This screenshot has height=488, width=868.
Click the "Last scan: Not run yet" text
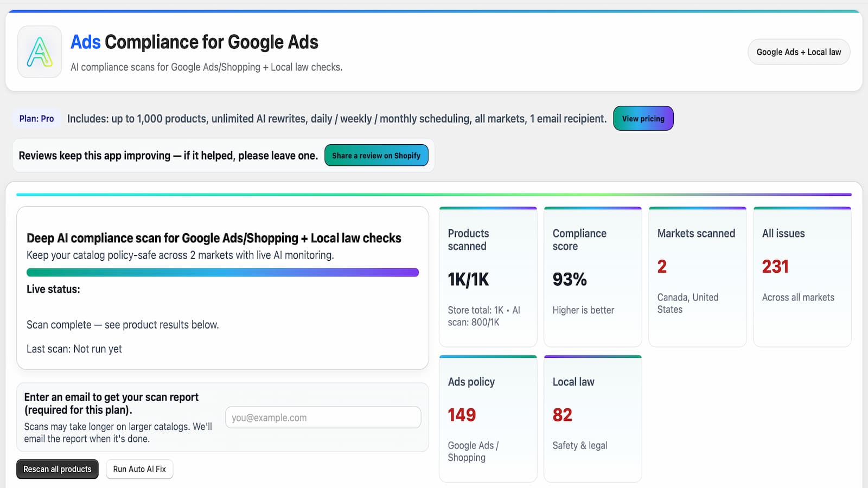[74, 349]
